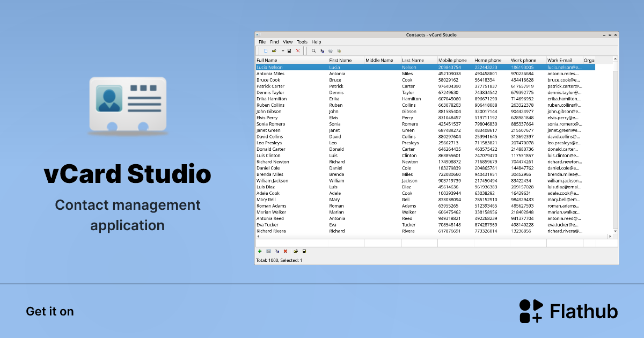This screenshot has height=338, width=644.
Task: Open an existing contacts file
Action: pyautogui.click(x=273, y=50)
